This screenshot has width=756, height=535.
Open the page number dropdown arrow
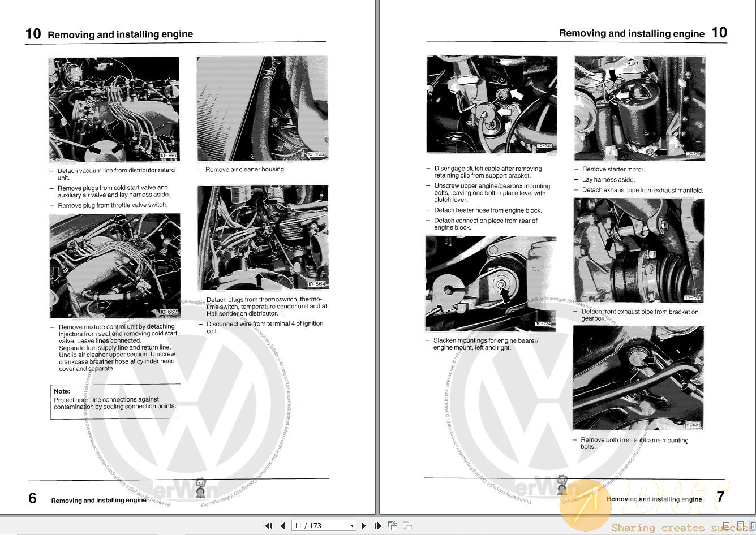pos(352,526)
